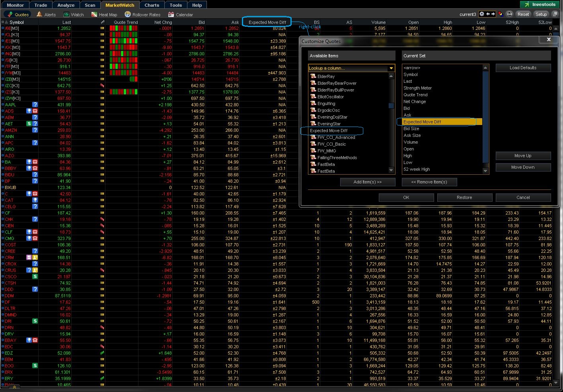Switch to the Rollover Rates sub-tab
Screen dimensions: 563x392
[x=142, y=15]
